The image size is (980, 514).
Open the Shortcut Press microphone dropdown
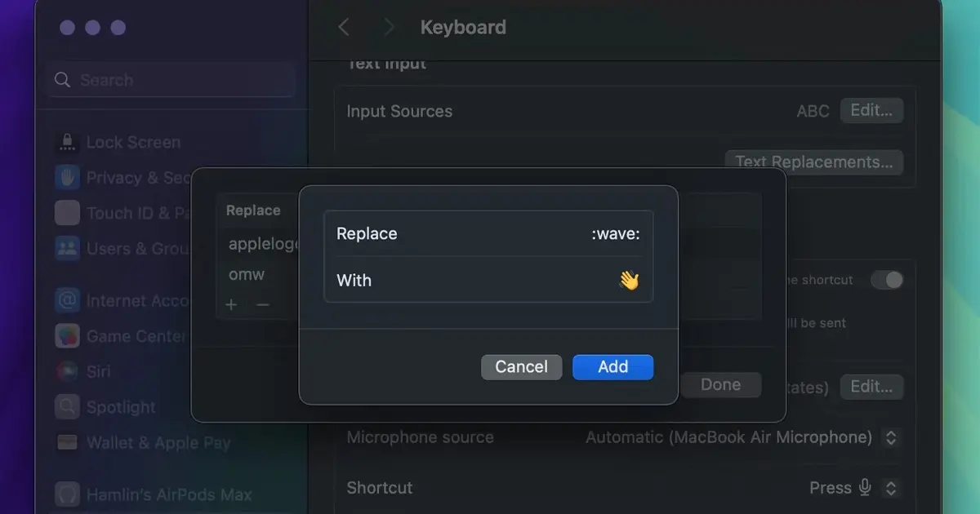click(x=891, y=488)
